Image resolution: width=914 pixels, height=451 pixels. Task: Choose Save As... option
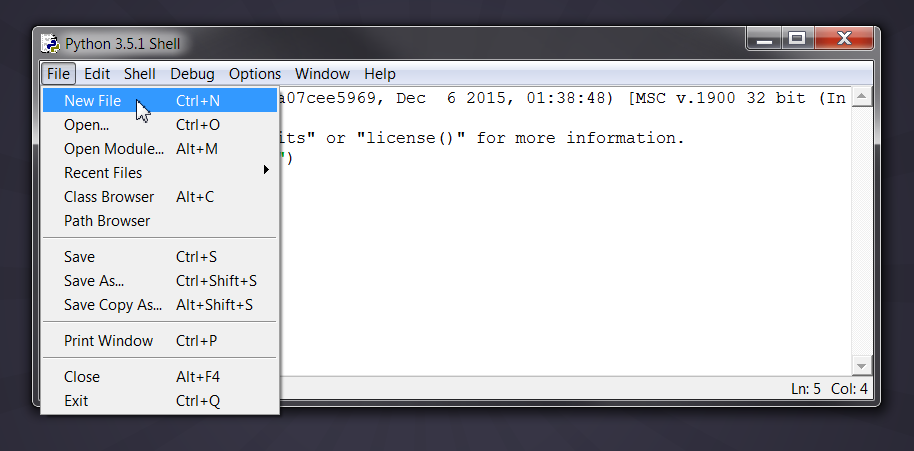click(160, 280)
